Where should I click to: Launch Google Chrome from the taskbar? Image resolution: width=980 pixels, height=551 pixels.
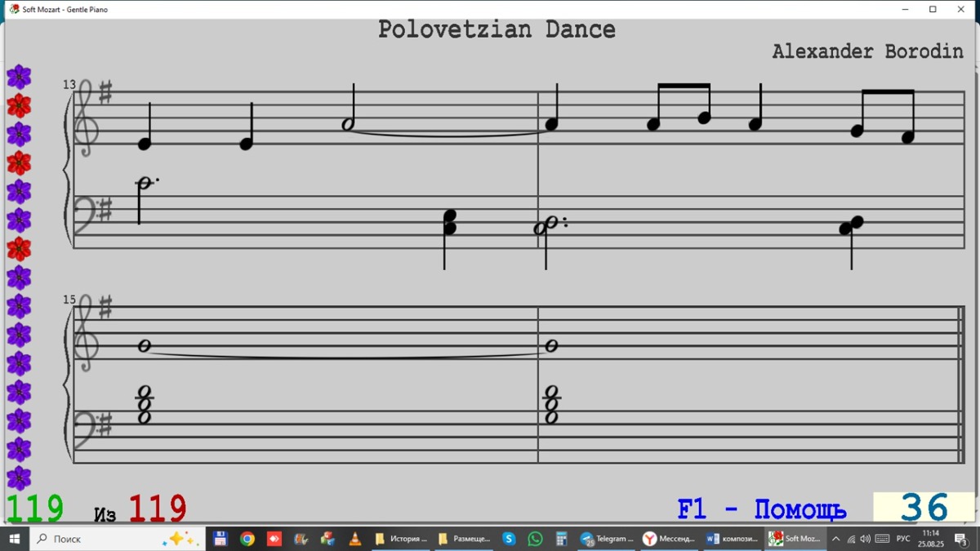pos(247,539)
